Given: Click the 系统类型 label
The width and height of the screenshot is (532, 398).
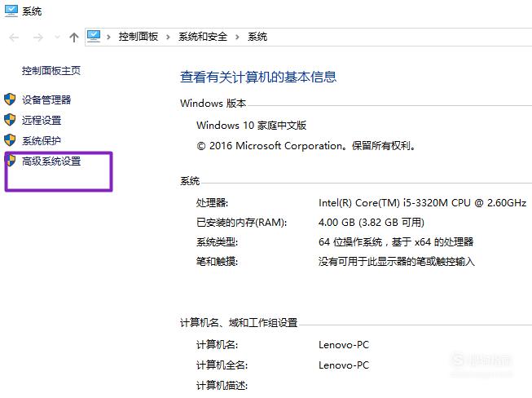Looking at the screenshot, I should click(218, 242).
